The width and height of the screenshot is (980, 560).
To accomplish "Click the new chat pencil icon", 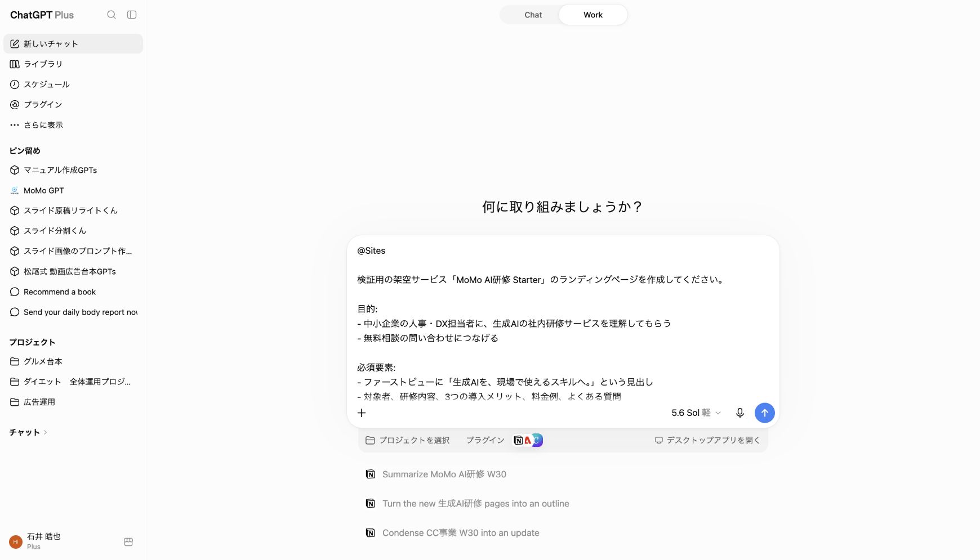I will click(x=15, y=43).
